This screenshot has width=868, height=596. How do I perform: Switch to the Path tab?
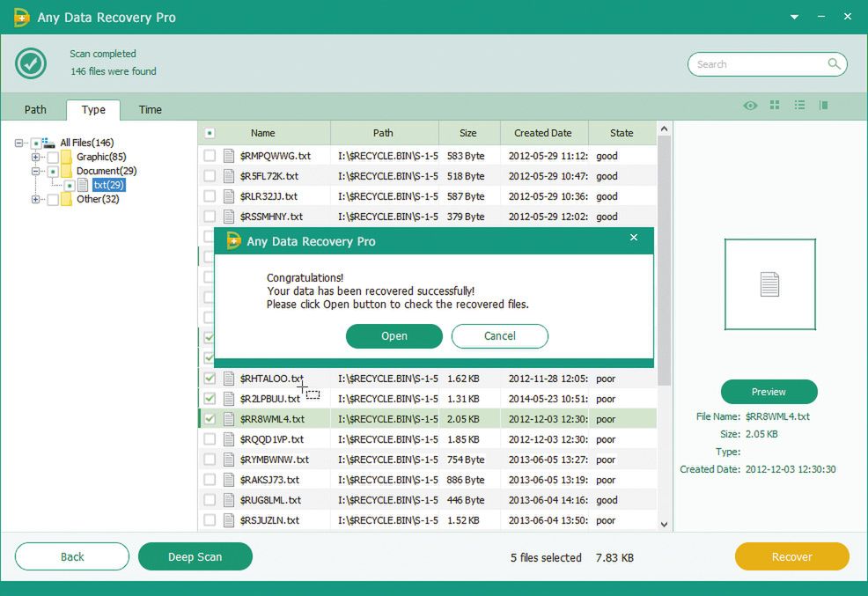[x=35, y=110]
